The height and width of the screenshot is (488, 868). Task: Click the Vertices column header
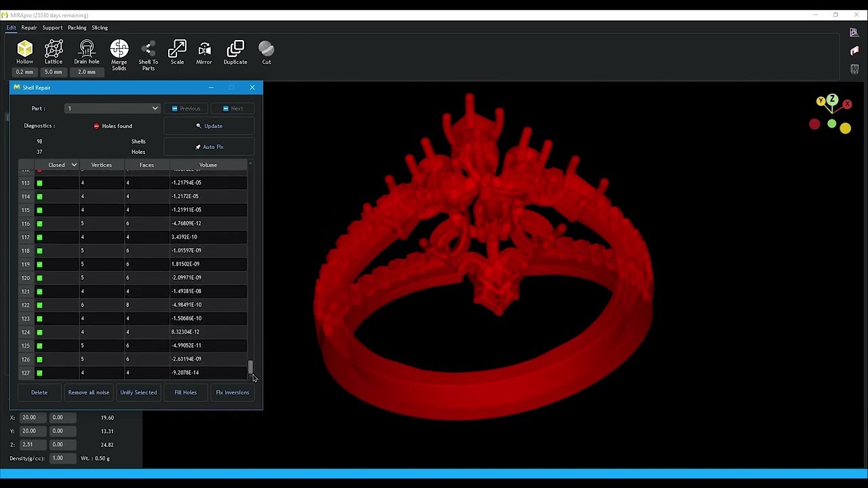point(102,165)
